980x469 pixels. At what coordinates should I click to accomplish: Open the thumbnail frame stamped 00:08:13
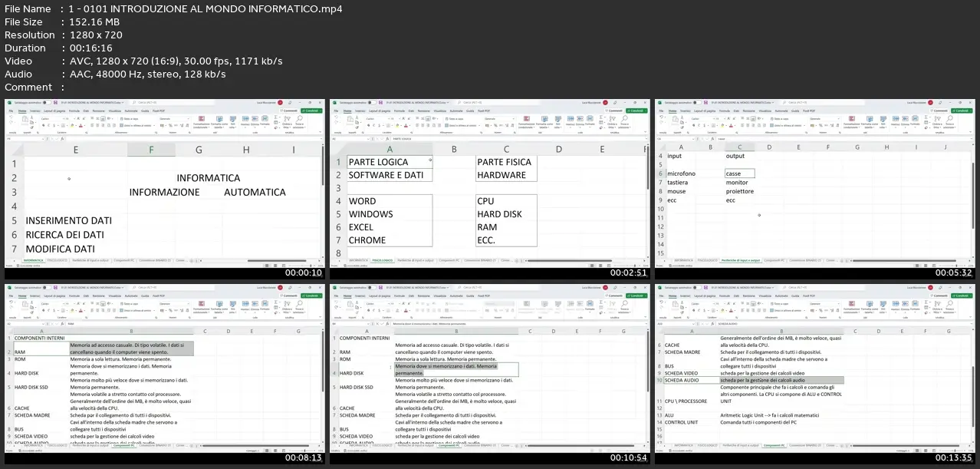click(164, 374)
